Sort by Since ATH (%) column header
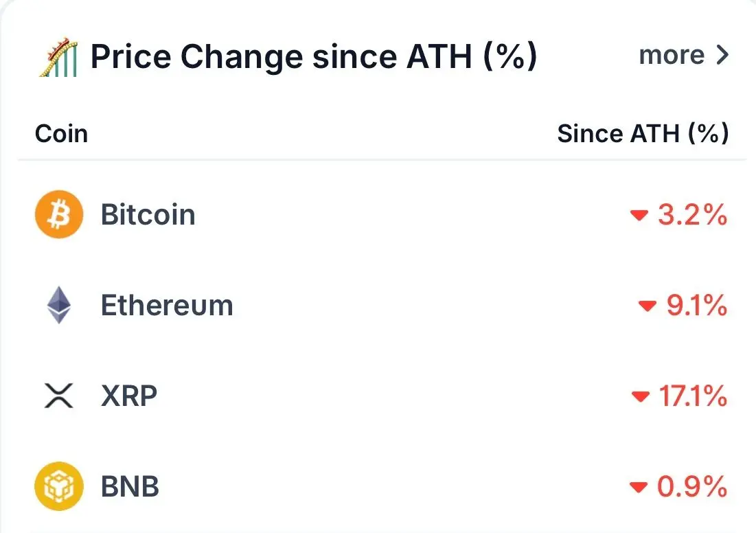This screenshot has height=533, width=756. click(x=643, y=133)
